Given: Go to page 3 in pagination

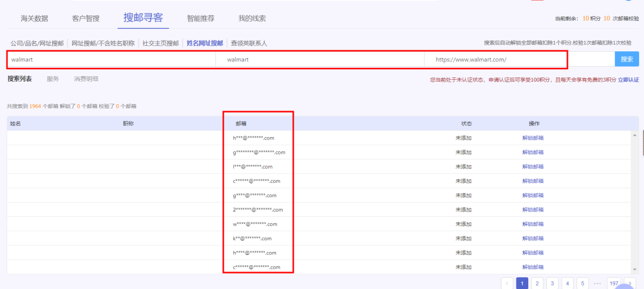Looking at the screenshot, I should point(552,283).
